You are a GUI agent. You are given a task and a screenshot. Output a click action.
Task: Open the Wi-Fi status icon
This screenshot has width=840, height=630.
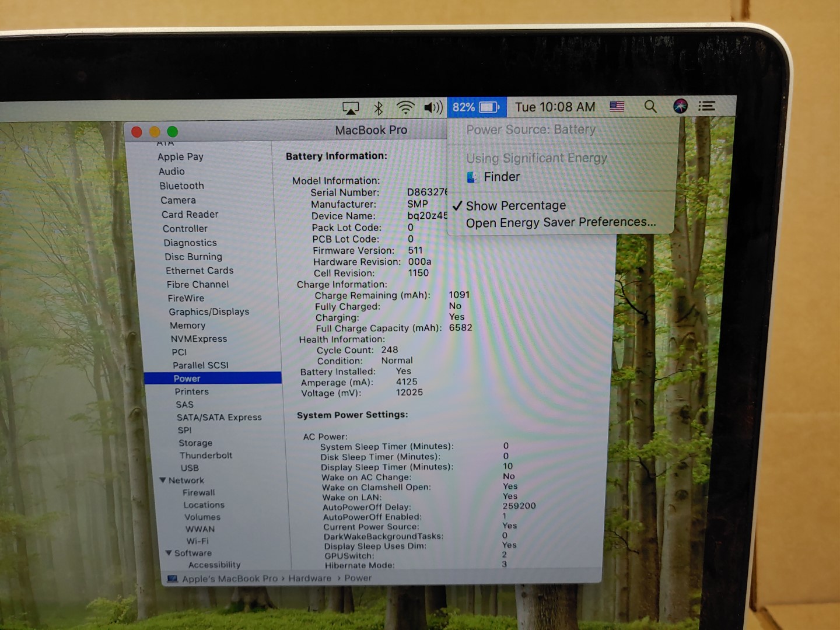click(x=405, y=107)
